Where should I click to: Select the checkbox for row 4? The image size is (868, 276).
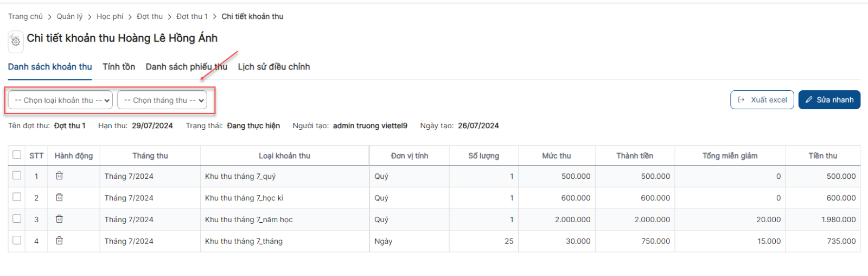coord(17,240)
